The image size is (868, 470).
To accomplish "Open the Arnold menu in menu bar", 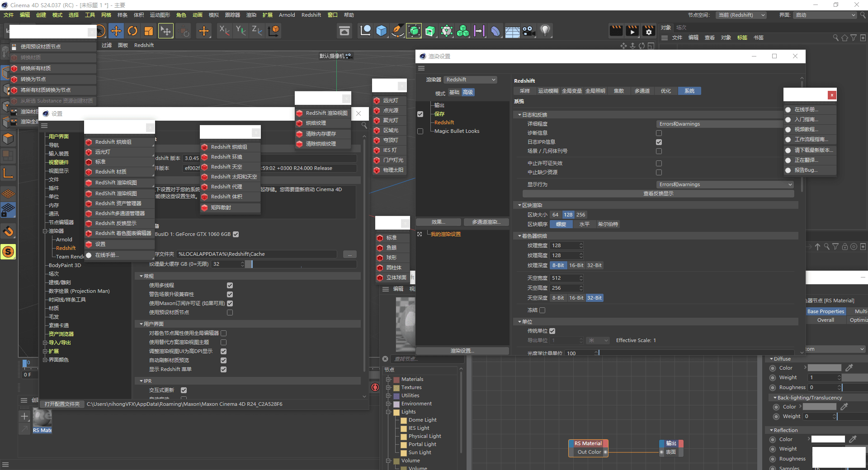I will click(287, 15).
